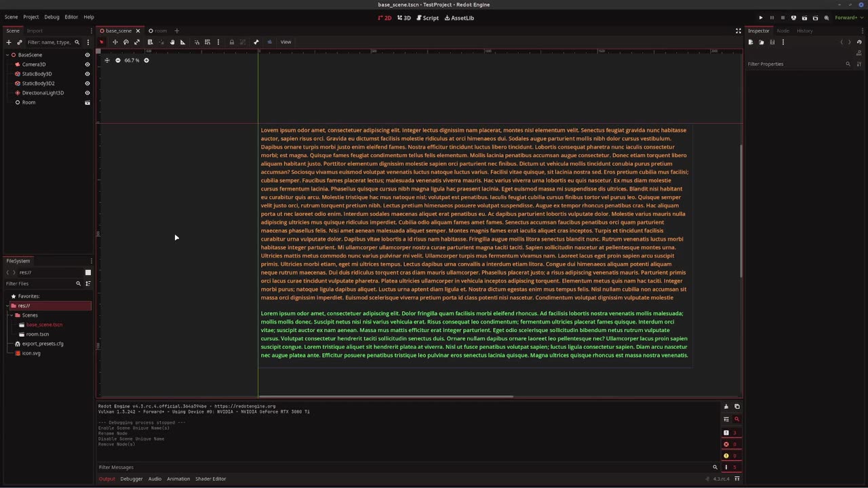The width and height of the screenshot is (868, 488).
Task: Hide the BaseScene node visibility
Action: tap(87, 55)
